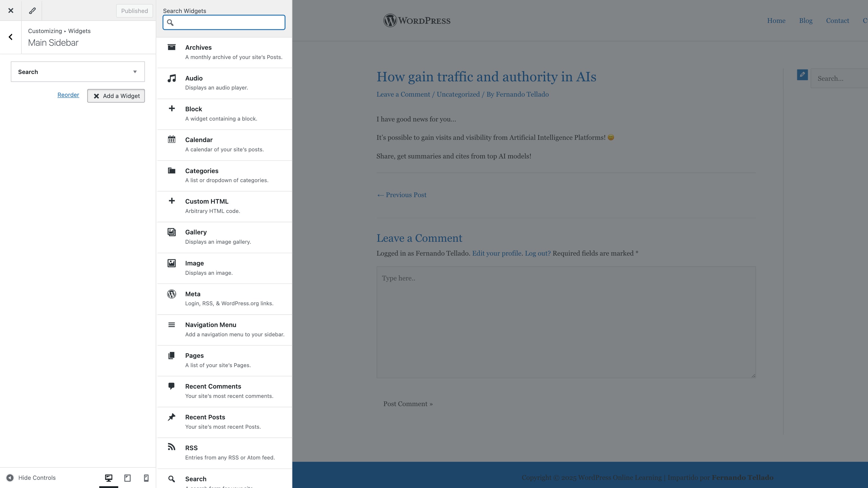Click Fernando Tellado link in footer
Viewport: 868px width, 488px height.
[742, 478]
